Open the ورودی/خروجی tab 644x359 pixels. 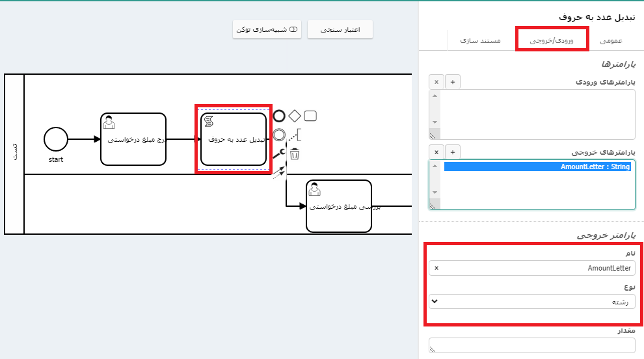coord(552,40)
